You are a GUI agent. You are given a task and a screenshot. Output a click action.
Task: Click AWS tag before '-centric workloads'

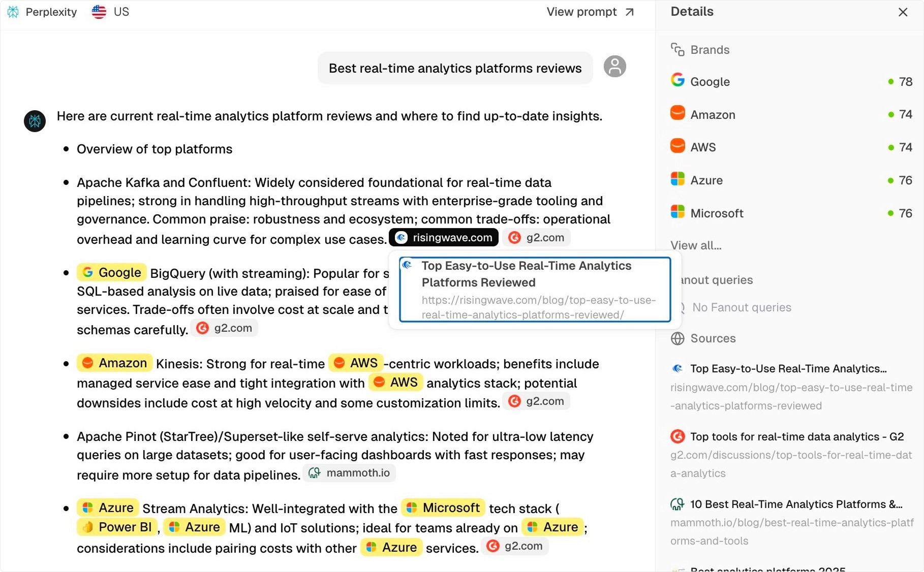coord(356,363)
